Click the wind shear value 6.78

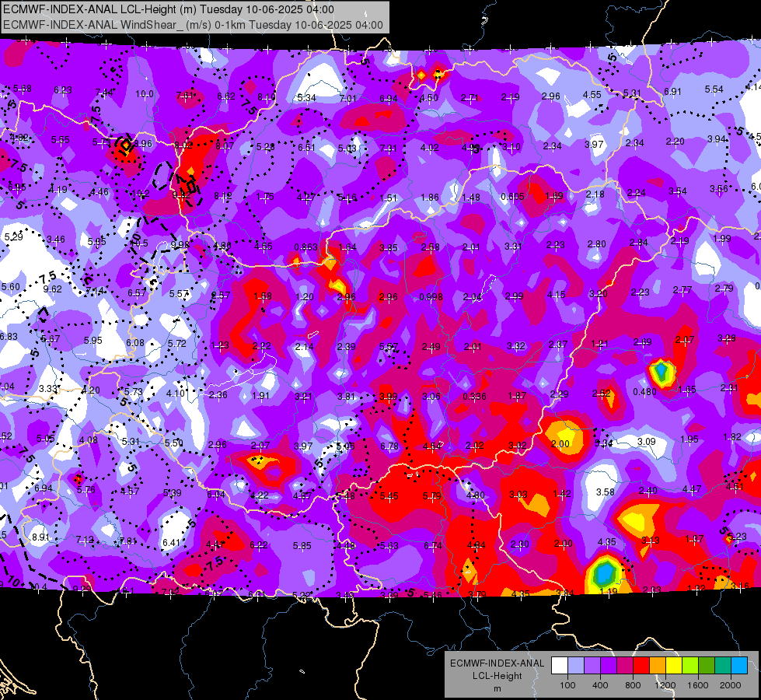point(389,446)
